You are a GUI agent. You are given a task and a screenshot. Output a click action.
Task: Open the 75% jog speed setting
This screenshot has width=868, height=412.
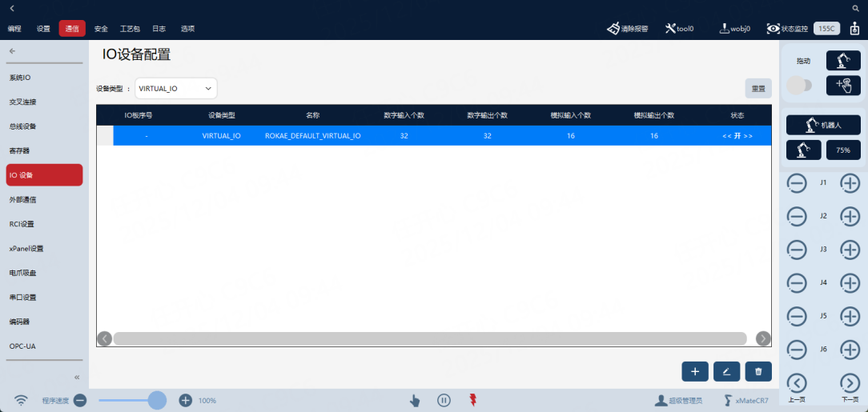click(843, 150)
